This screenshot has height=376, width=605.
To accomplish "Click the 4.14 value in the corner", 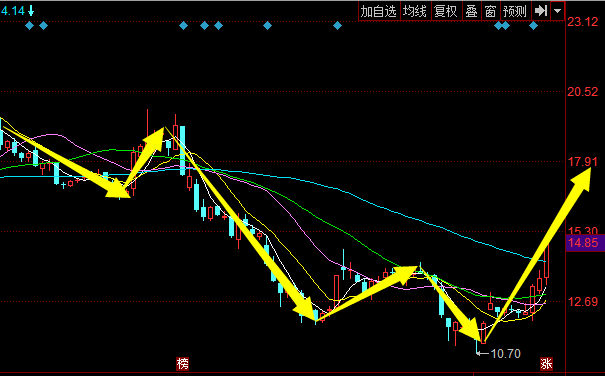I will (12, 11).
